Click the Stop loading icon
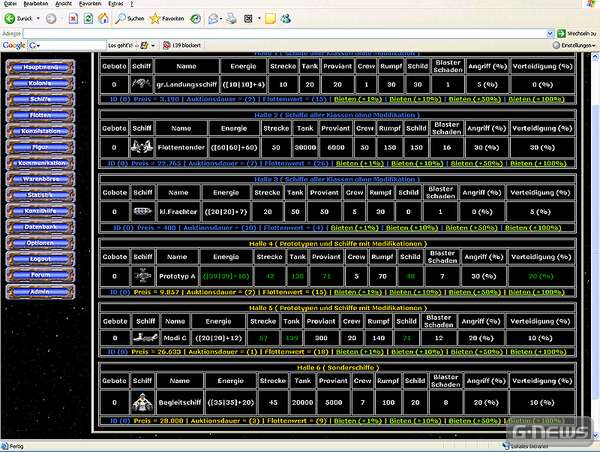Viewport: 600px width, 452px height. pyautogui.click(x=73, y=18)
